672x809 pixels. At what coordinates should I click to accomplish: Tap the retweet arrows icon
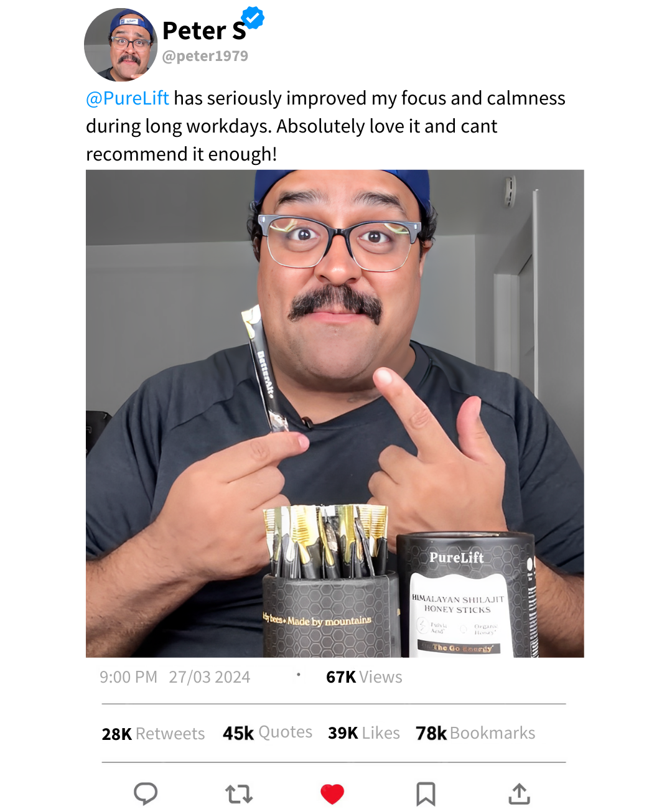[x=239, y=794]
